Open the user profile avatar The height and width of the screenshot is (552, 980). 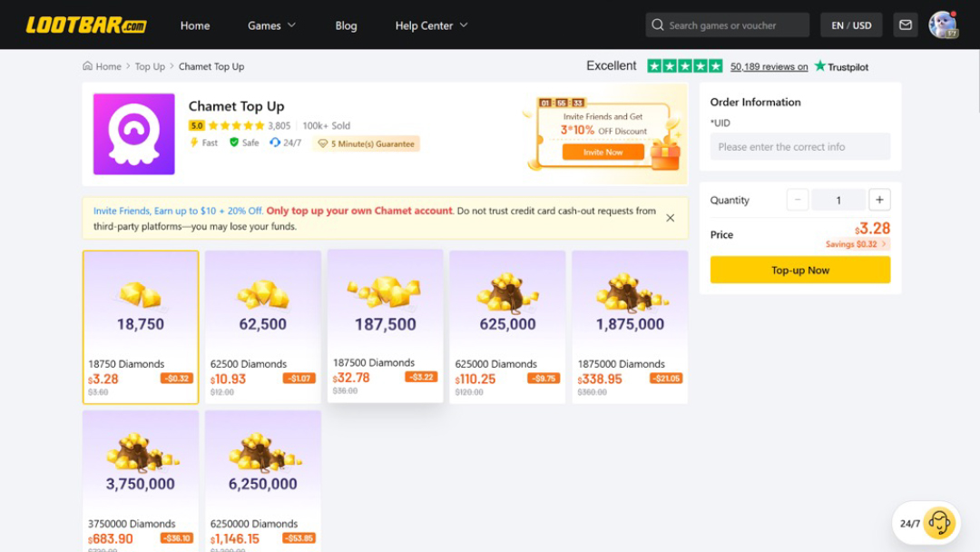(943, 25)
